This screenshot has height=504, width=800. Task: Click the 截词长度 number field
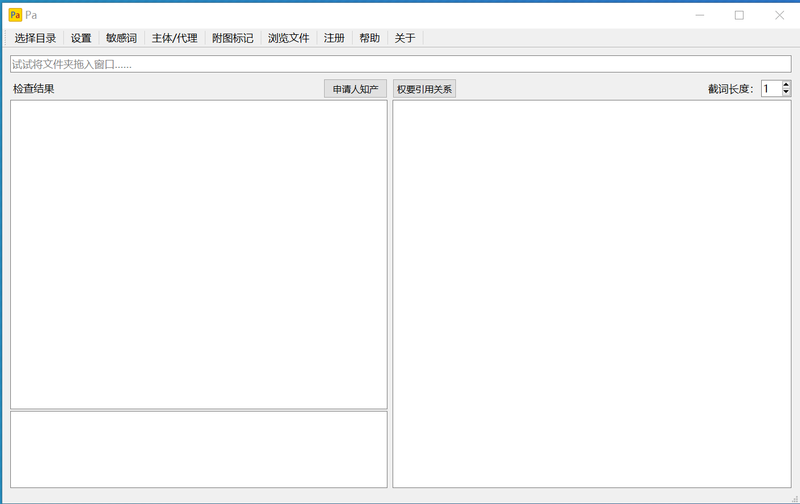coord(771,89)
